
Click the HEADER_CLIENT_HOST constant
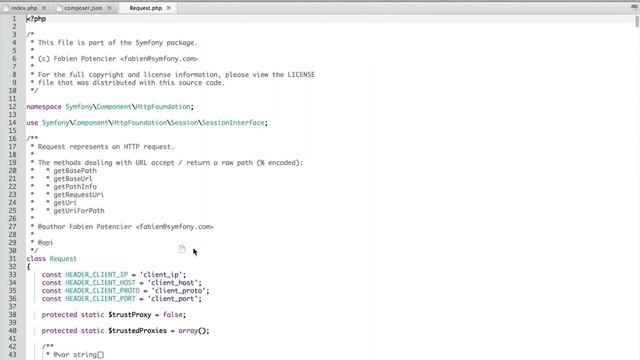pyautogui.click(x=100, y=282)
